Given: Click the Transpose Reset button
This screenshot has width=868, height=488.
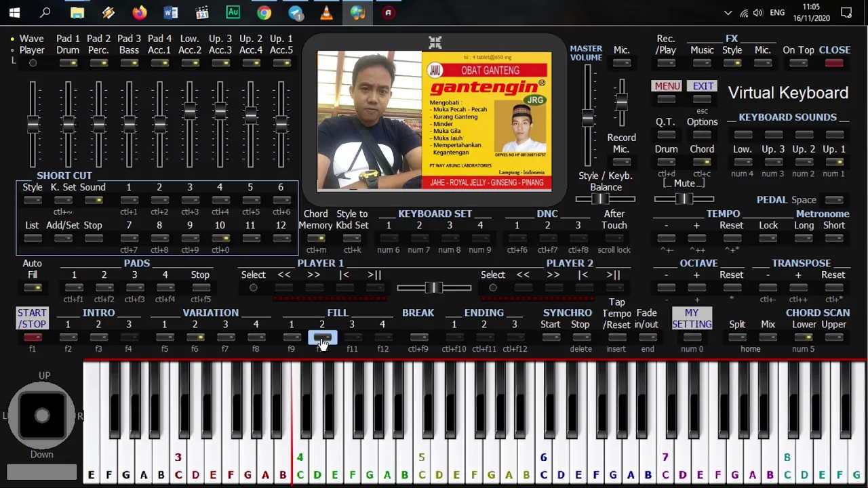Looking at the screenshot, I should 833,288.
